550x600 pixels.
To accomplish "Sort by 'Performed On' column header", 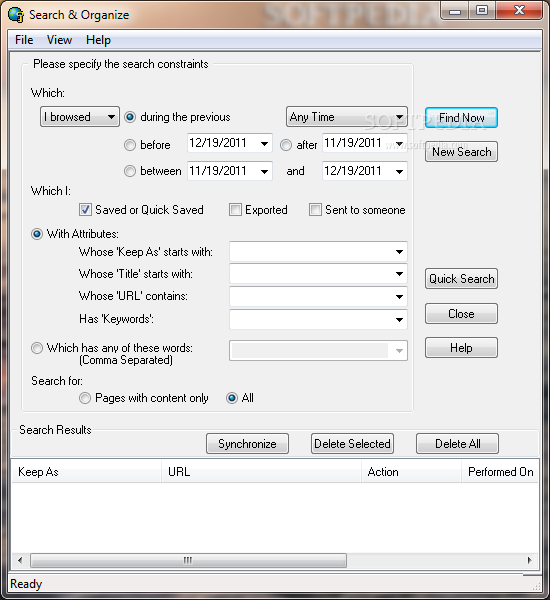I will [500, 472].
